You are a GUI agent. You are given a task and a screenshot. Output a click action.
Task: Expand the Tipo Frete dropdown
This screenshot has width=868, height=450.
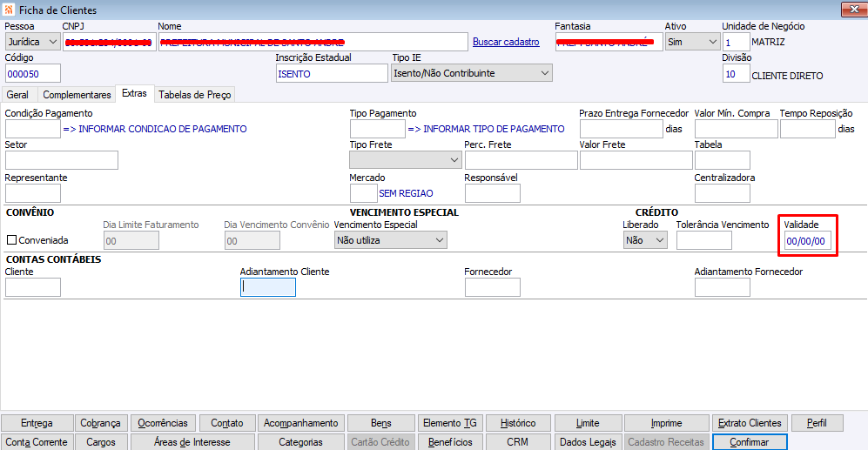click(405, 160)
